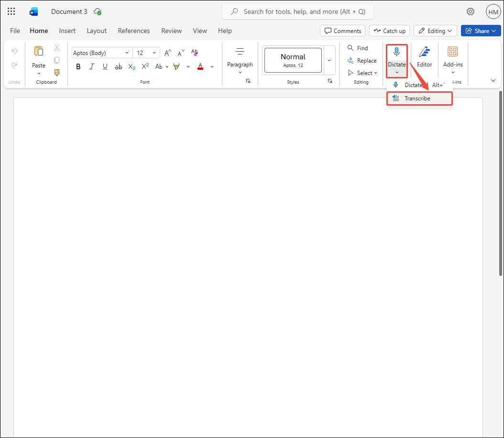
Task: Click the search tools and help box
Action: coord(297,11)
